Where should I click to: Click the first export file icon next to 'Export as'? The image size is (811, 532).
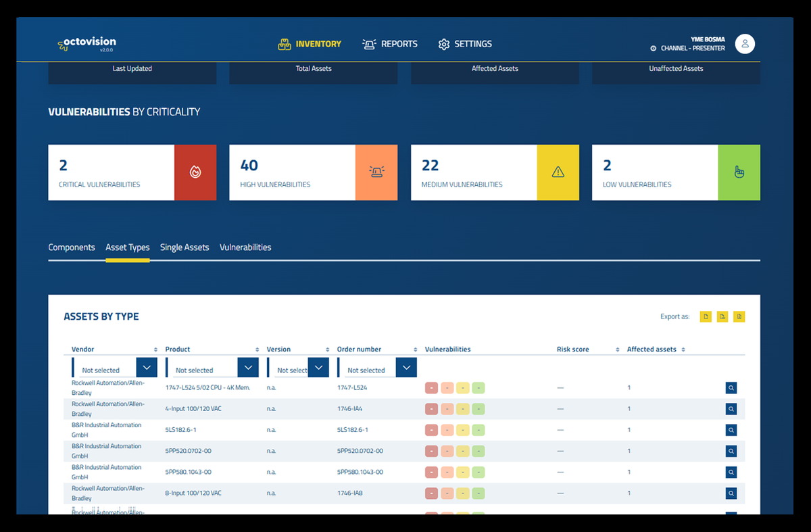tap(705, 316)
